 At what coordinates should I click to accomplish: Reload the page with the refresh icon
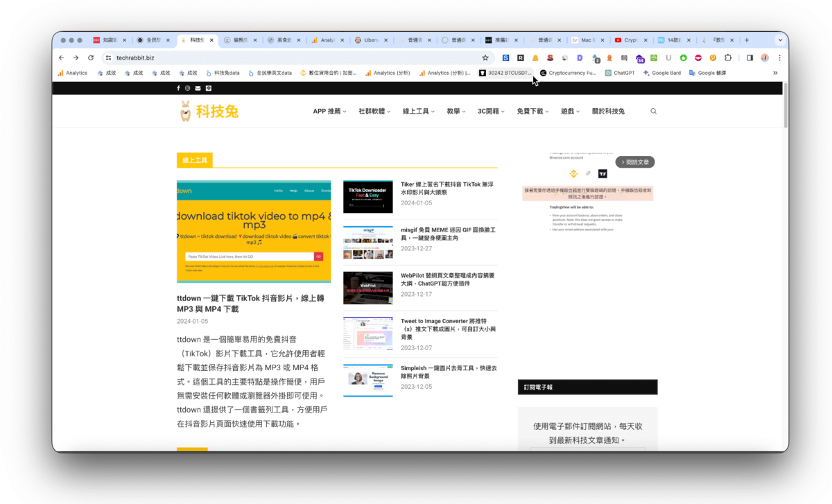coord(91,58)
